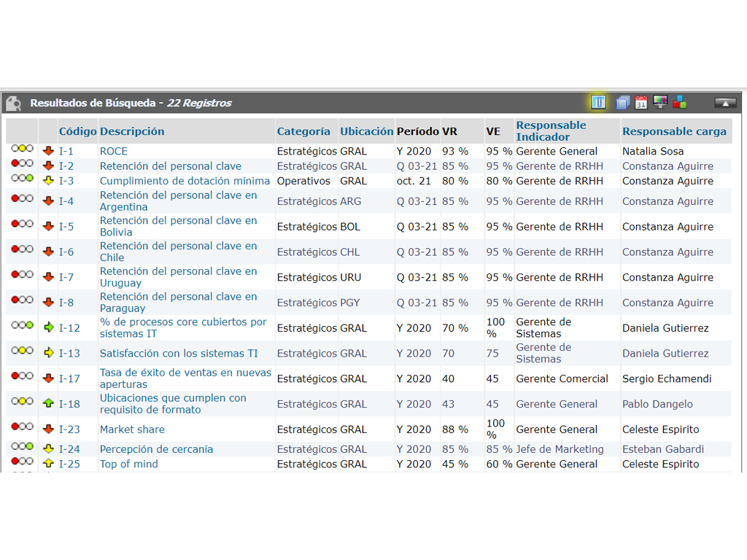Click the color-bars monitor icon
Viewport: 747px width, 560px height.
pos(660,102)
